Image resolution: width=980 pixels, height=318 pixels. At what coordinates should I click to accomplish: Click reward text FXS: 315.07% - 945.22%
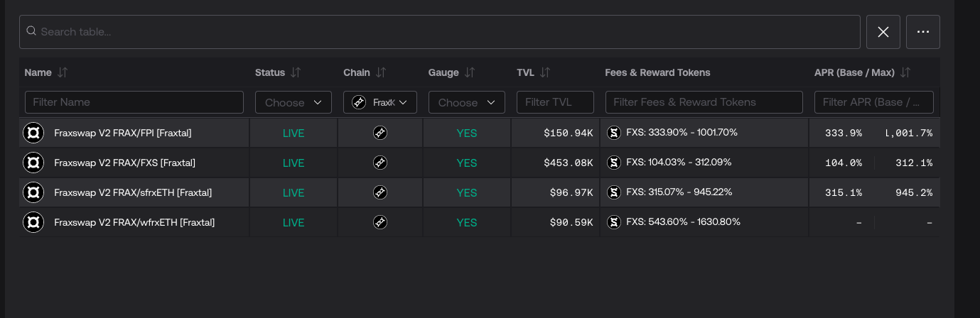click(x=679, y=192)
